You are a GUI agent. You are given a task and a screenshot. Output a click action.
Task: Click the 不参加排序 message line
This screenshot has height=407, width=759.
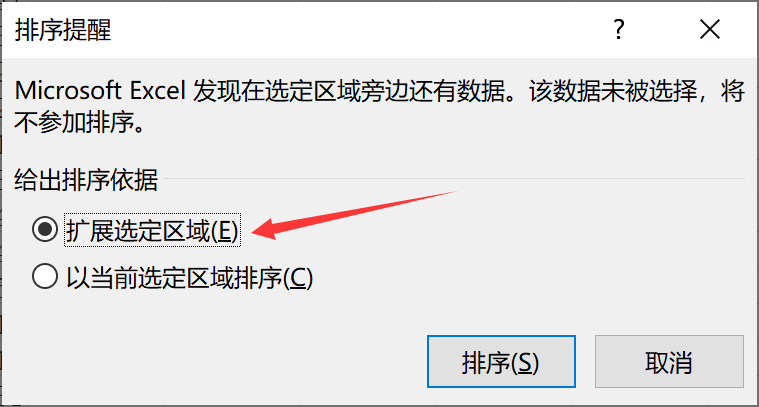click(x=79, y=122)
